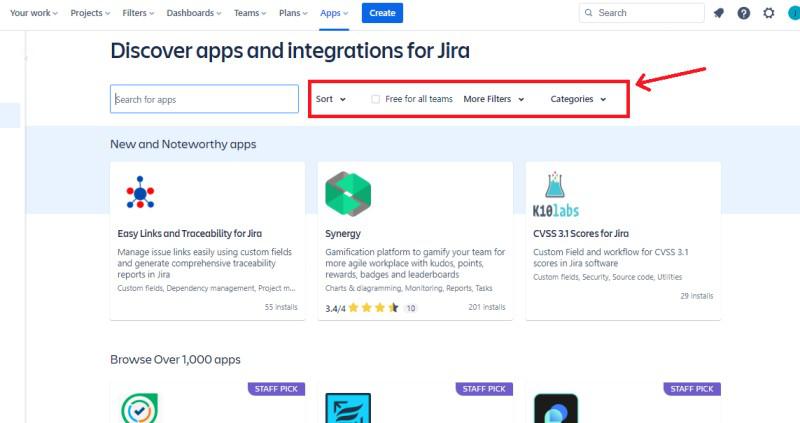
Task: Open the Filters menu in navigation bar
Action: 138,13
